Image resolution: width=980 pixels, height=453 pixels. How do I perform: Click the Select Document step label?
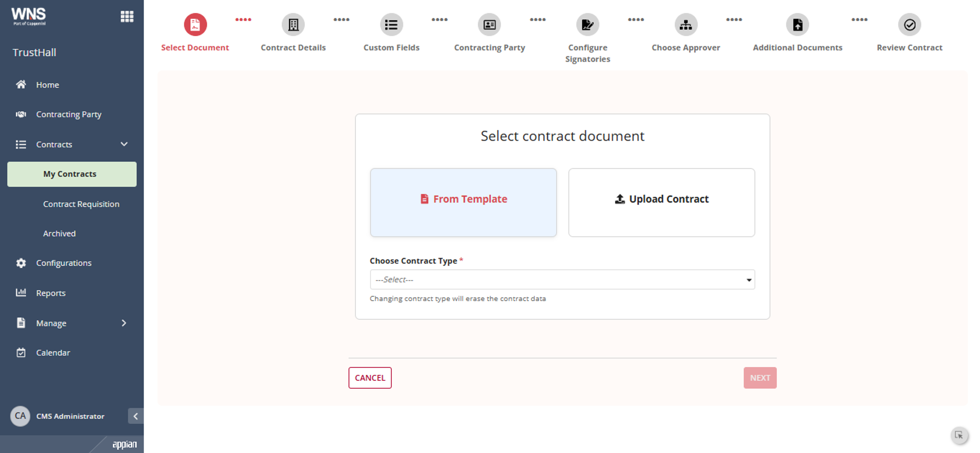[x=195, y=47]
